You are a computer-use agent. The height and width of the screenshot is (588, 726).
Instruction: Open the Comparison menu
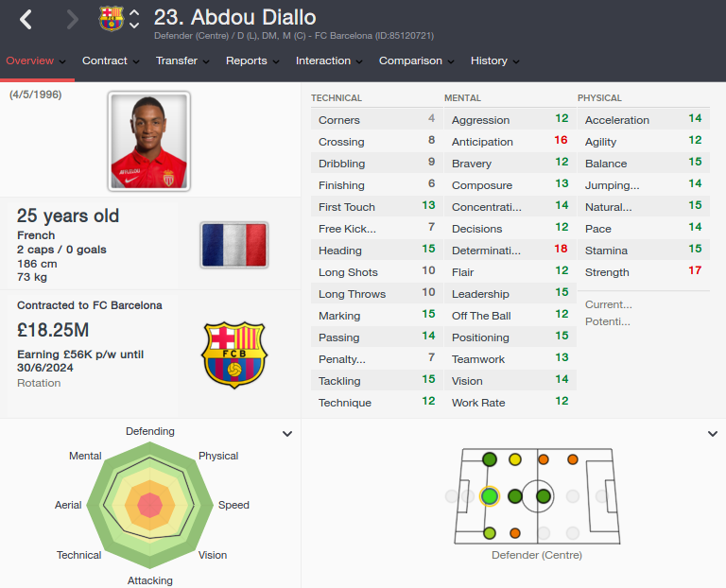(416, 61)
